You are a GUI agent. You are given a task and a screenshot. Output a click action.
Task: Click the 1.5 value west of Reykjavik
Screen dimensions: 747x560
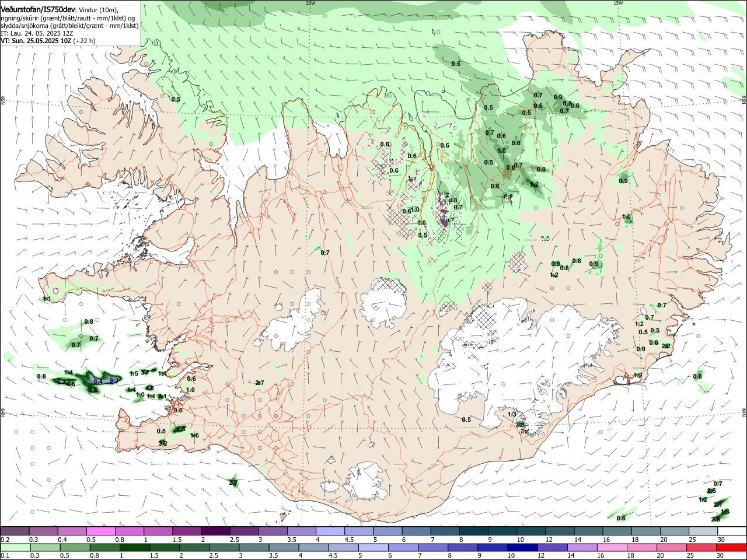click(134, 374)
